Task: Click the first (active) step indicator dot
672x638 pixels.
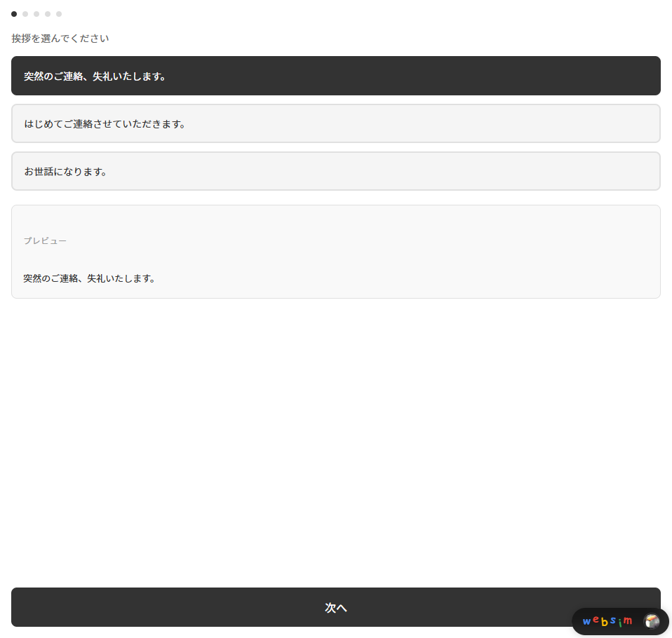Action: [x=14, y=14]
